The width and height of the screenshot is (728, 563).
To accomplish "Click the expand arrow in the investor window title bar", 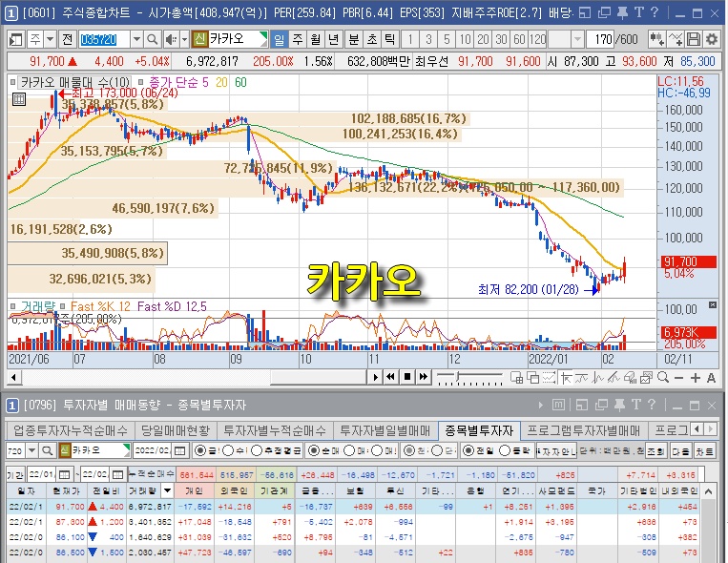I will 541,405.
